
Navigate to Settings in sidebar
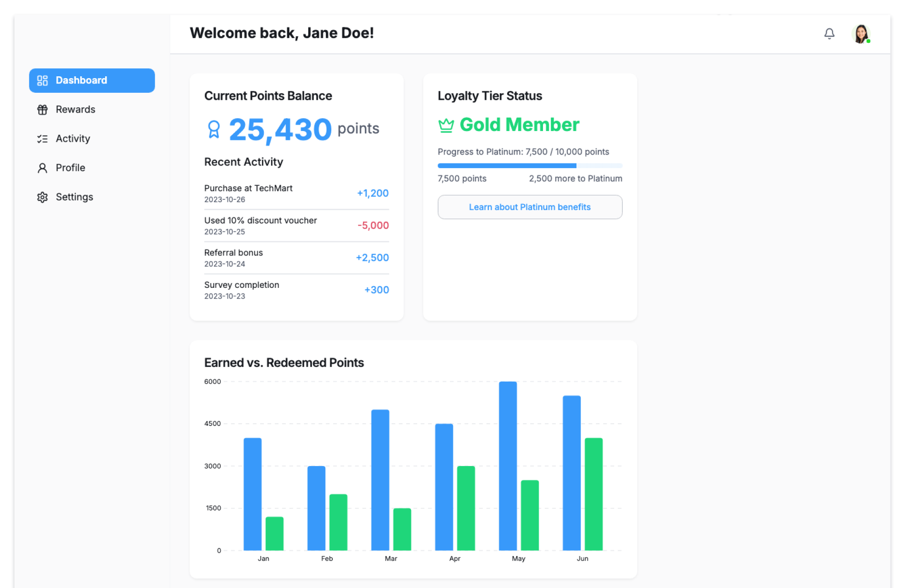74,197
